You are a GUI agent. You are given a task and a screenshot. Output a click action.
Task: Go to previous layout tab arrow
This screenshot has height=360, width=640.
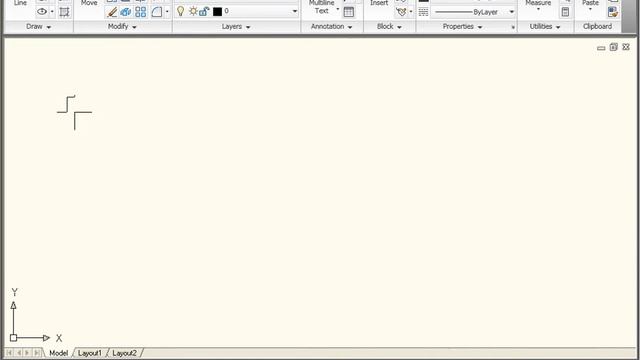(x=18, y=353)
